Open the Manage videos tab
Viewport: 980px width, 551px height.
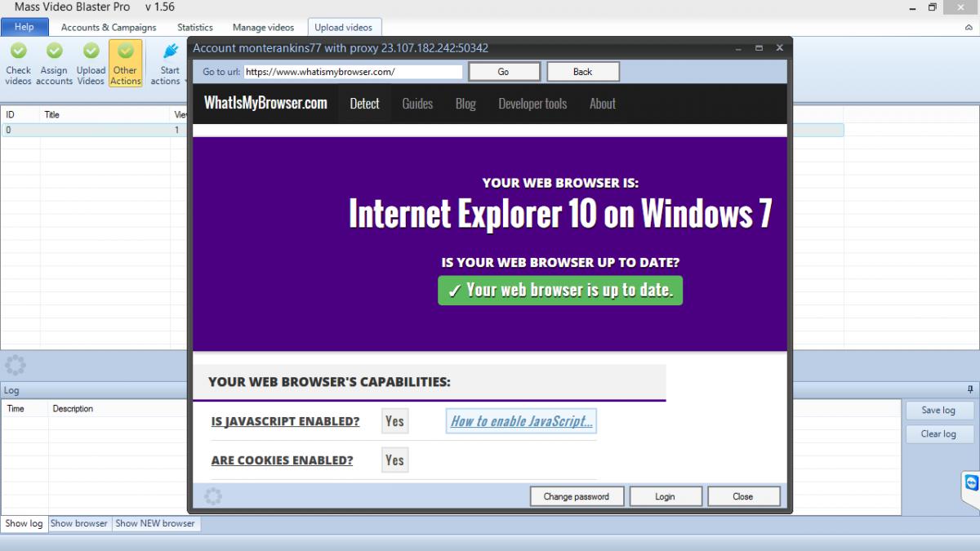263,27
